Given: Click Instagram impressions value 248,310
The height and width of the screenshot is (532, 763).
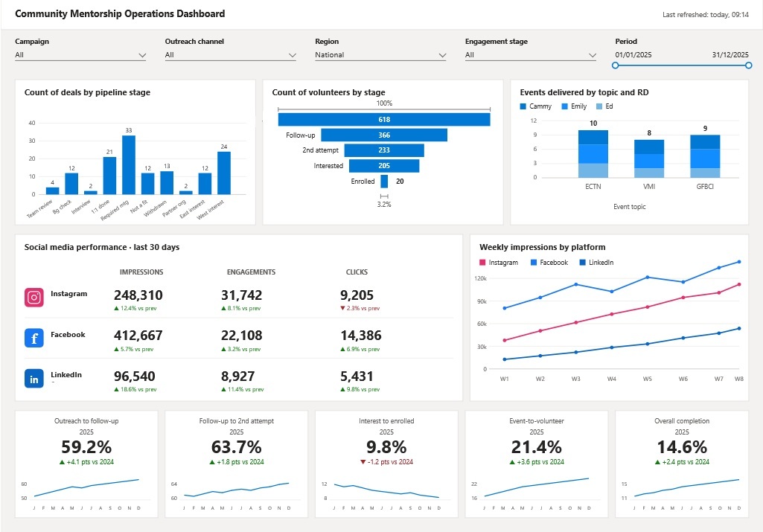Looking at the screenshot, I should click(x=138, y=295).
